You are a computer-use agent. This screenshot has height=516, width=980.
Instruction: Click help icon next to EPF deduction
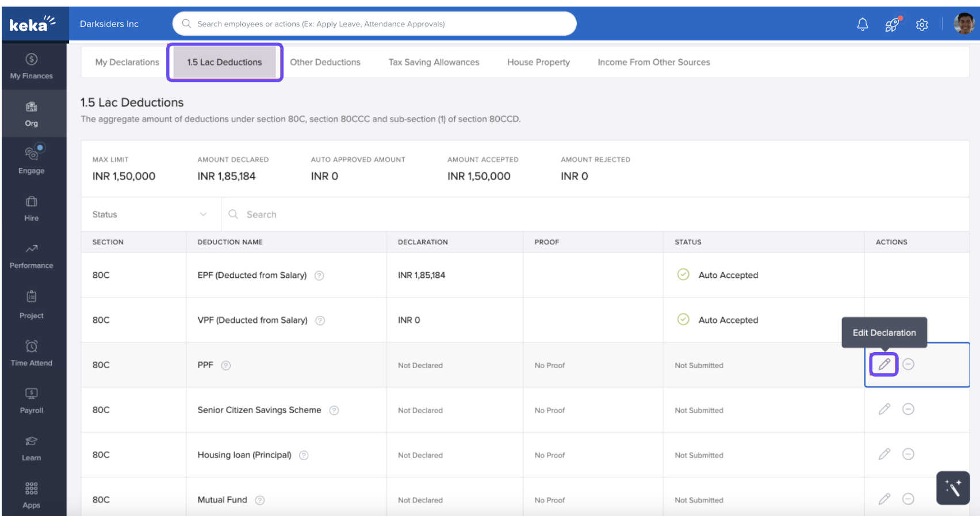(320, 276)
